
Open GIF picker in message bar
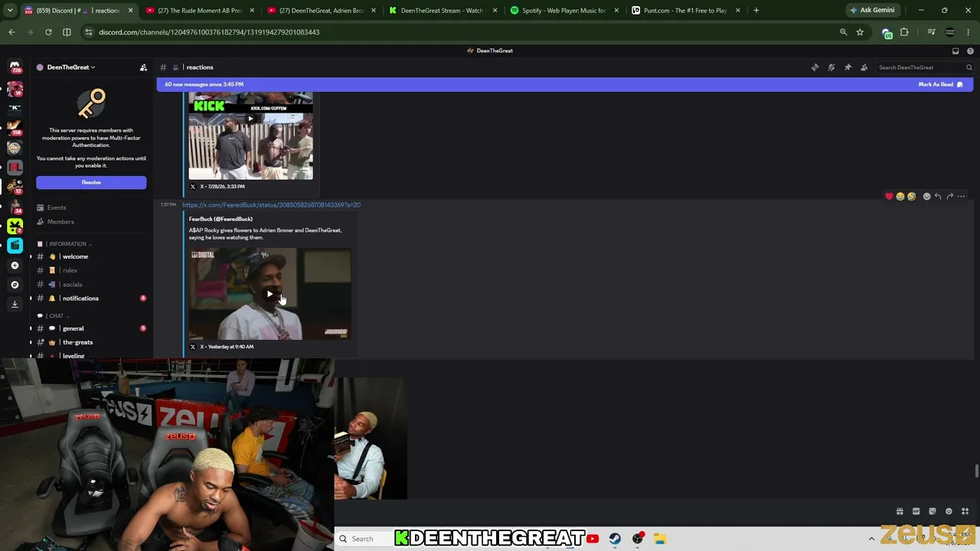pos(916,511)
